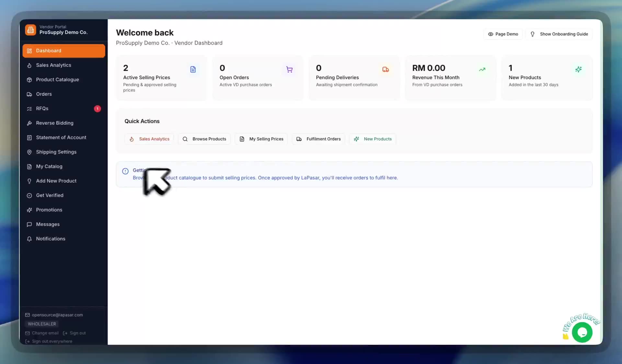
Task: Click the Reverse Bidding gavel icon
Action: [x=29, y=123]
